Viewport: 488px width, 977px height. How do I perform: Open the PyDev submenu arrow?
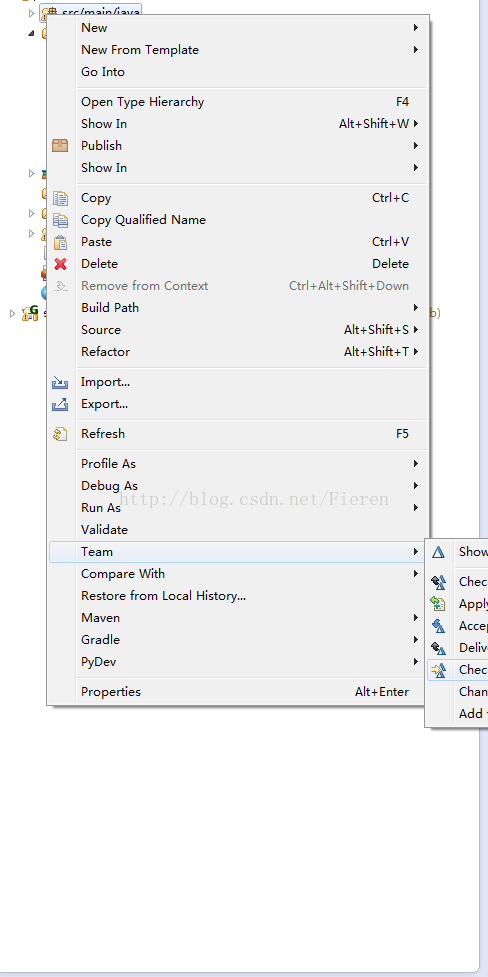point(416,662)
